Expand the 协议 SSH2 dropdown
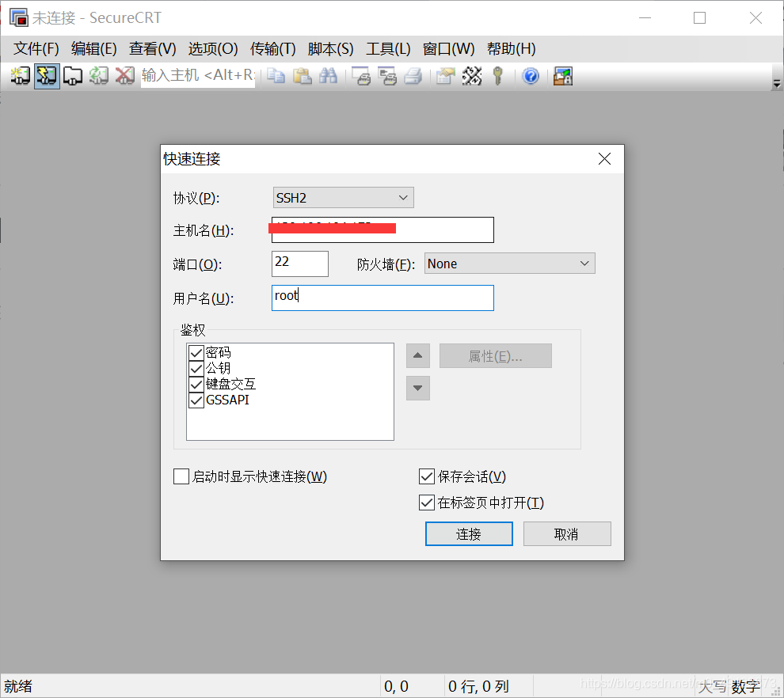Viewport: 784px width, 698px height. (344, 197)
